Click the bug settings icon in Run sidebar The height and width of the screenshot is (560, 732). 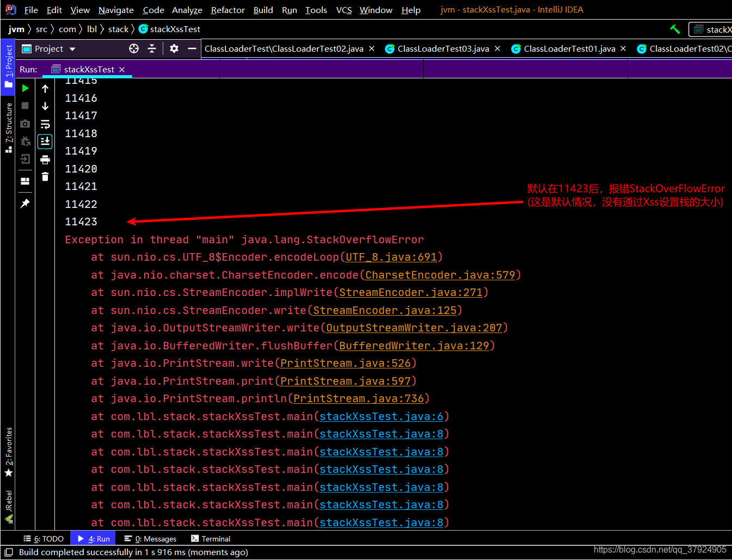(25, 141)
